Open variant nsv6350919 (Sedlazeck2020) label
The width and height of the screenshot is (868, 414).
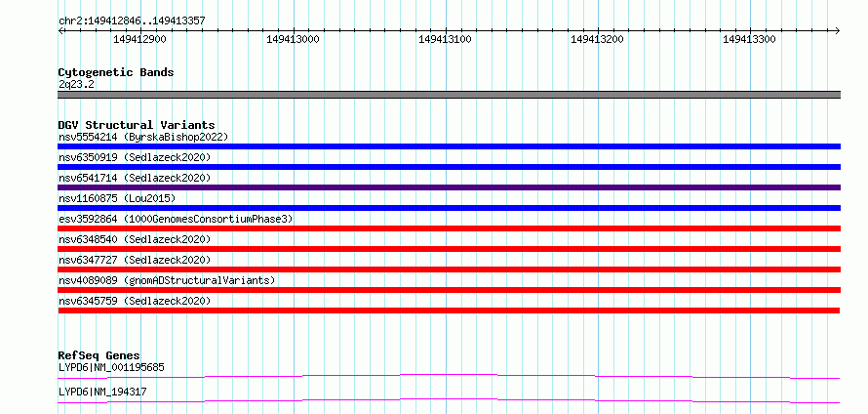point(135,157)
